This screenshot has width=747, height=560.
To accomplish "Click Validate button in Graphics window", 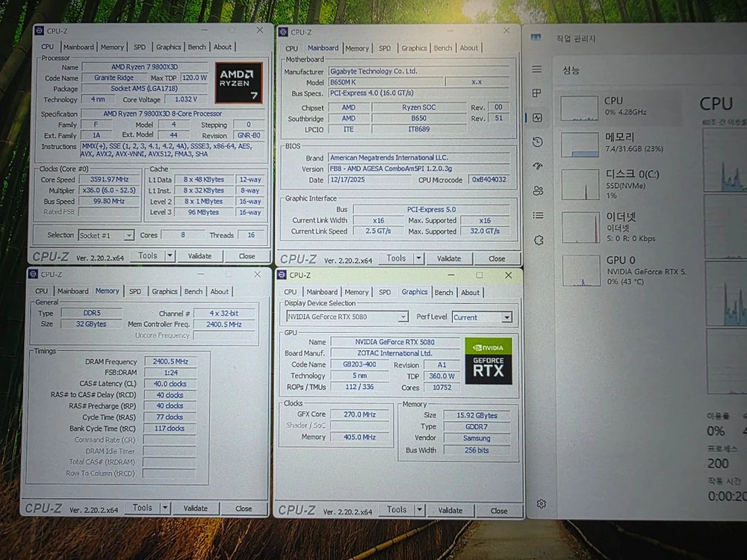I will pos(450,511).
